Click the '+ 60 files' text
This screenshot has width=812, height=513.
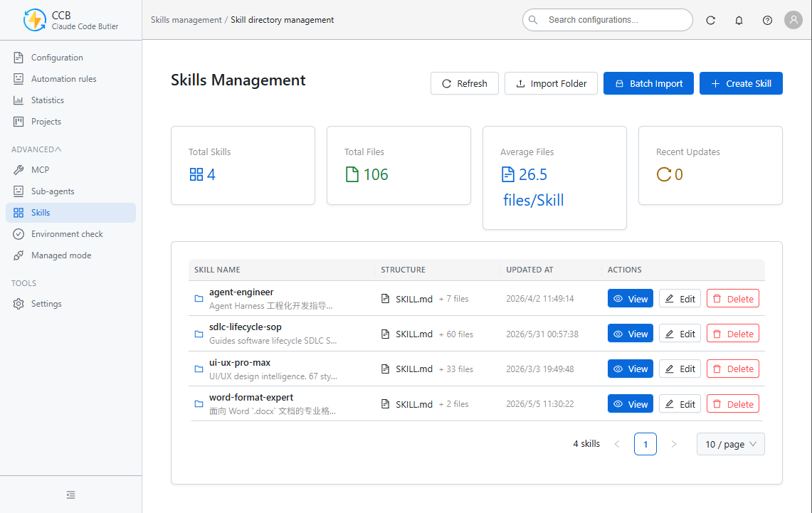(456, 334)
